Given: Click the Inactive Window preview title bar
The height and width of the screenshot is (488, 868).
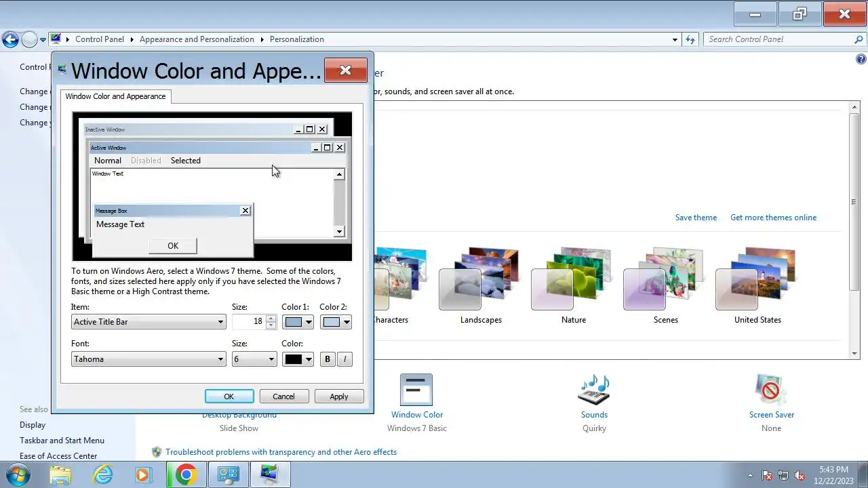Looking at the screenshot, I should (205, 129).
